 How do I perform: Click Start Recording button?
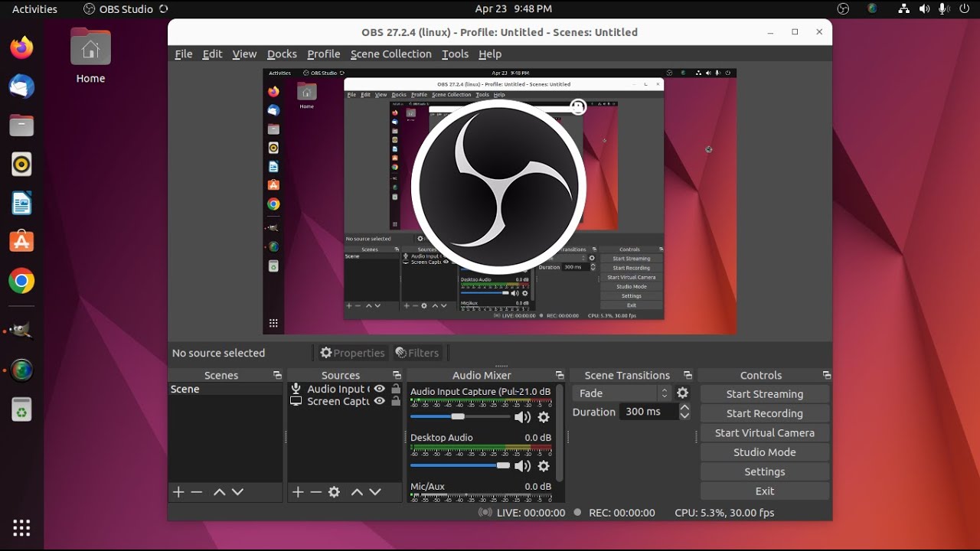pos(764,413)
